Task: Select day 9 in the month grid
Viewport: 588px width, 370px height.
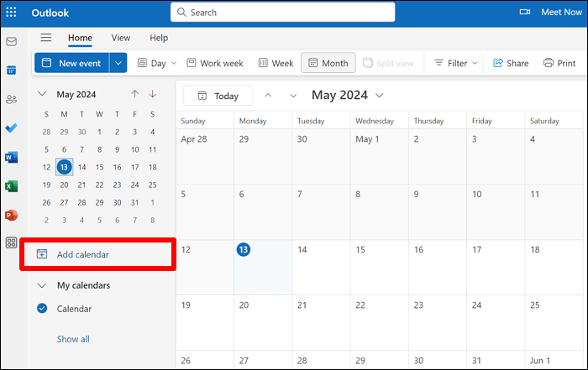Action: point(438,212)
